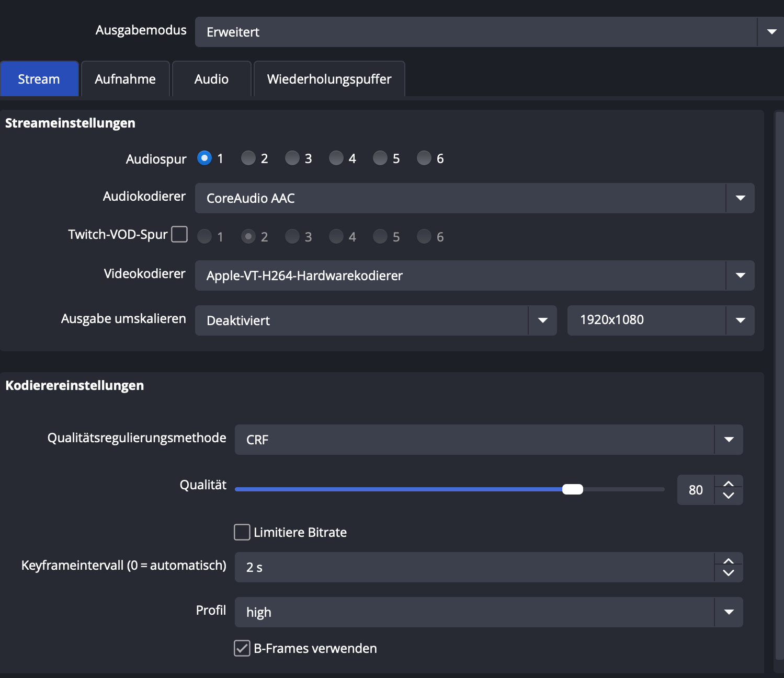Viewport: 784px width, 678px height.
Task: Click the Keyframeintervall field showing 2 s
Action: coord(474,567)
